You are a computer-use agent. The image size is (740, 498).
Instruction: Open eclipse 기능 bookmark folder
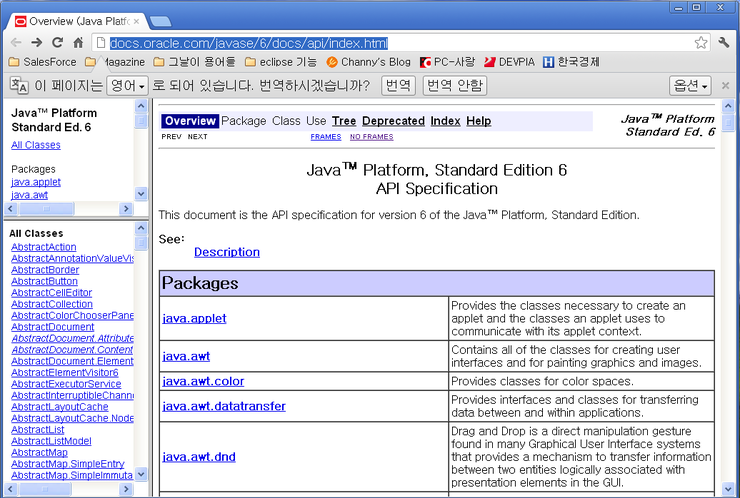pyautogui.click(x=281, y=62)
